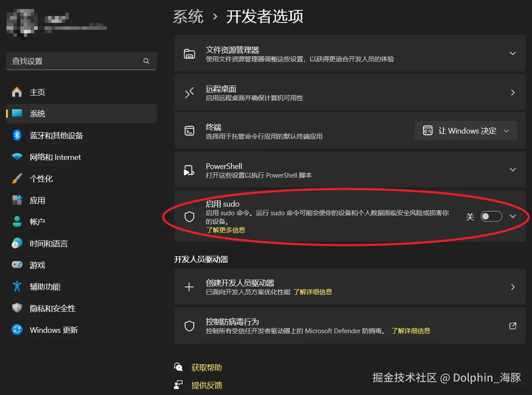Click the 开发人员驱动器 section heading

click(201, 259)
